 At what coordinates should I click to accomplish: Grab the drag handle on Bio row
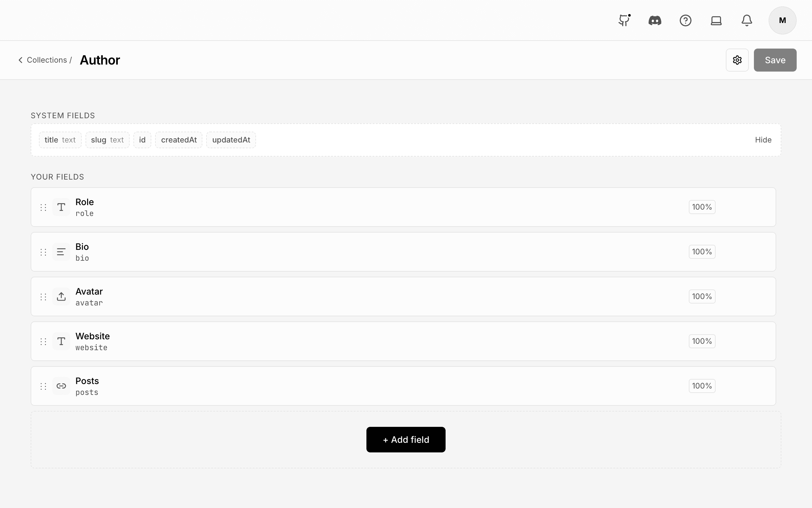tap(43, 252)
